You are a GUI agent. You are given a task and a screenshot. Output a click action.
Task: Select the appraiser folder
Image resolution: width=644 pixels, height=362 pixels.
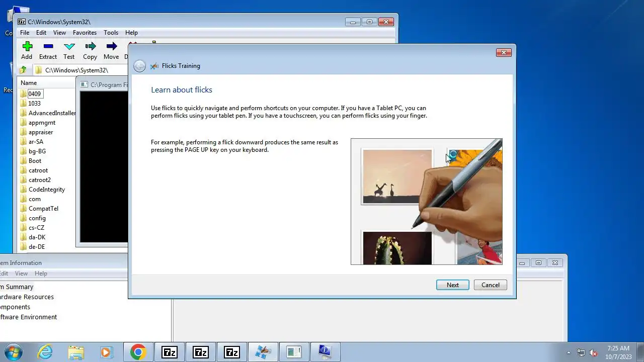click(x=41, y=132)
